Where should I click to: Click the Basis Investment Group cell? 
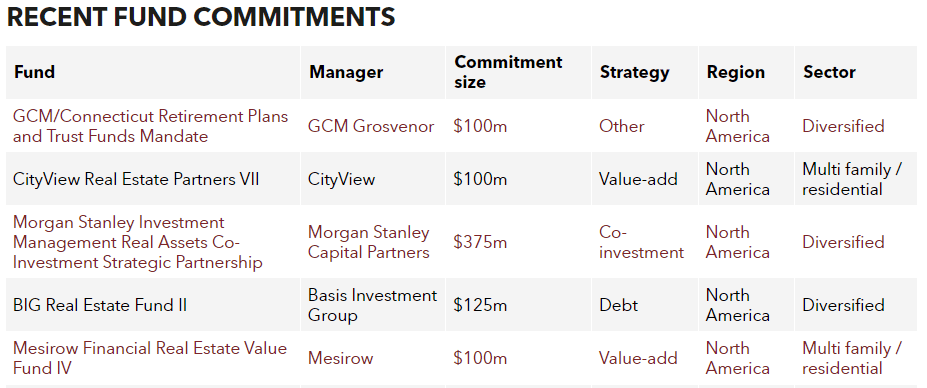372,305
